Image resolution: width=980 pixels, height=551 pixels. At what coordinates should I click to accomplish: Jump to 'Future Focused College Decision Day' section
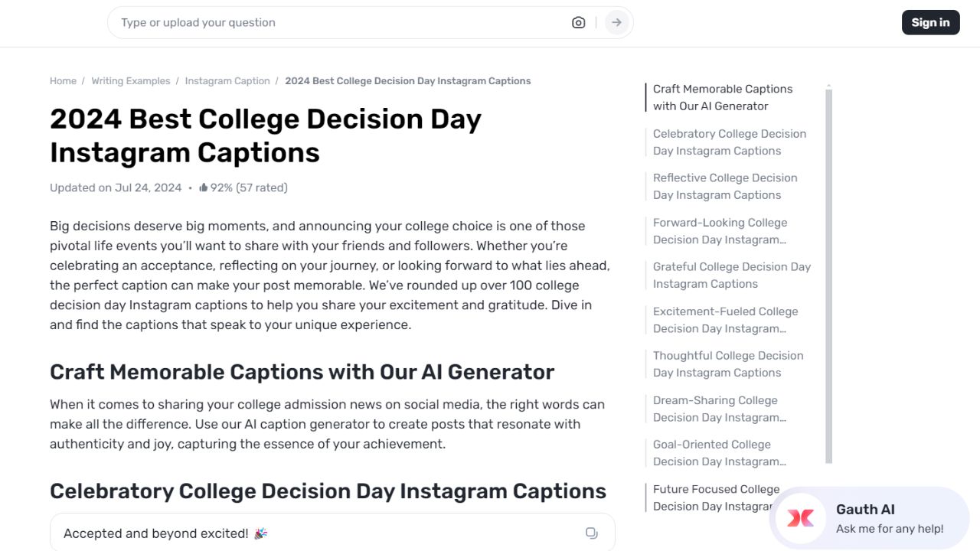click(x=716, y=497)
